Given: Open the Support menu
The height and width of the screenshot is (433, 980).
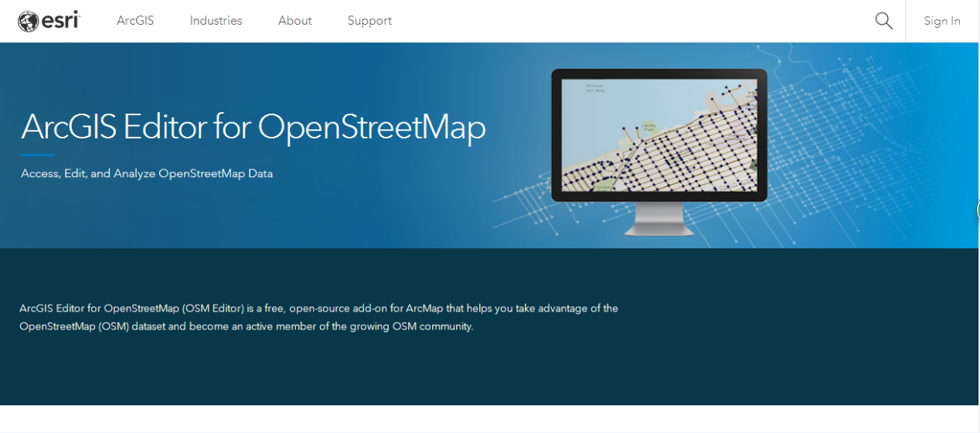Looking at the screenshot, I should click(369, 21).
